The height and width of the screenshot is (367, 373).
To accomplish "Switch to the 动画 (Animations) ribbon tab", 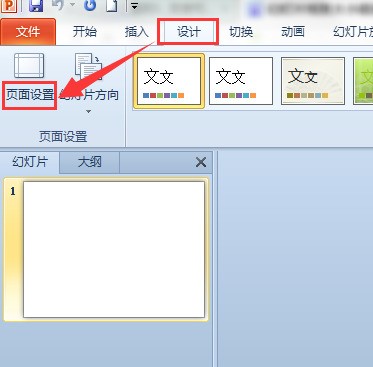I will (293, 32).
